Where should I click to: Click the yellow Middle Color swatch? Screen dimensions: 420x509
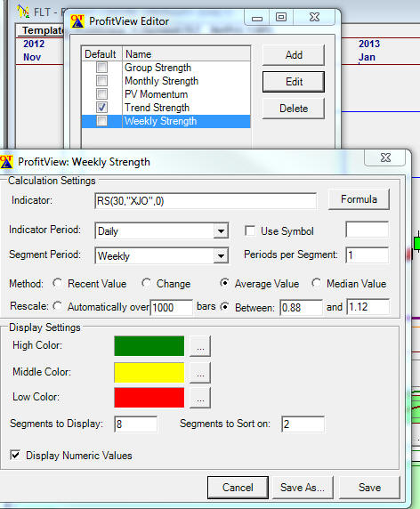[x=149, y=372]
